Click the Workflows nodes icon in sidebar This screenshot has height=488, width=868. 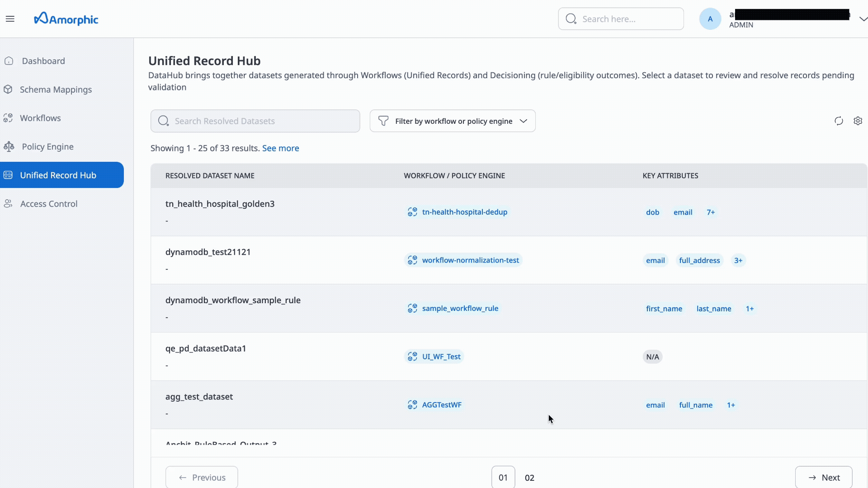[x=8, y=118]
